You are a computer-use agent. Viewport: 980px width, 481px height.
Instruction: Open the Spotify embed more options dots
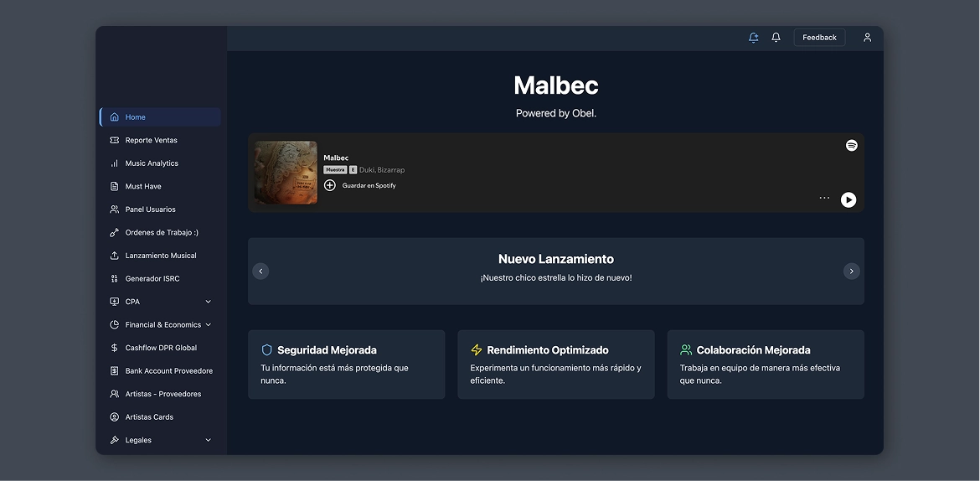[x=824, y=199]
